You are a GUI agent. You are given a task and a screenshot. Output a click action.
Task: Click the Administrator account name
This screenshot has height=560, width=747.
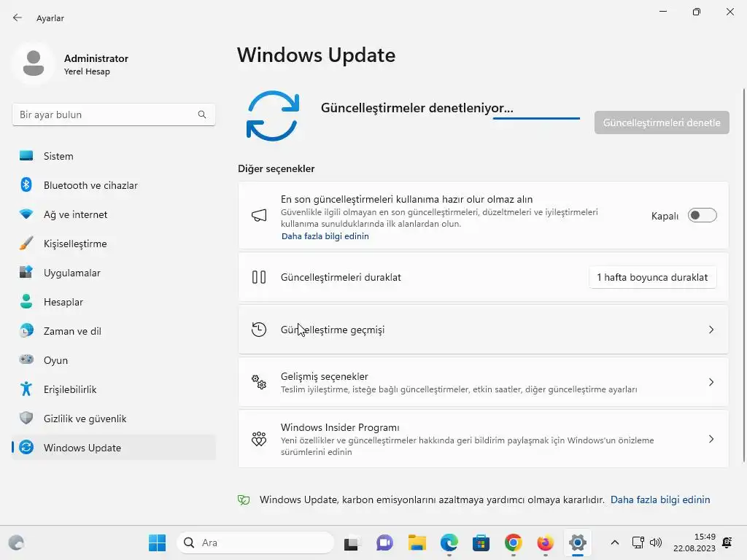coord(96,58)
